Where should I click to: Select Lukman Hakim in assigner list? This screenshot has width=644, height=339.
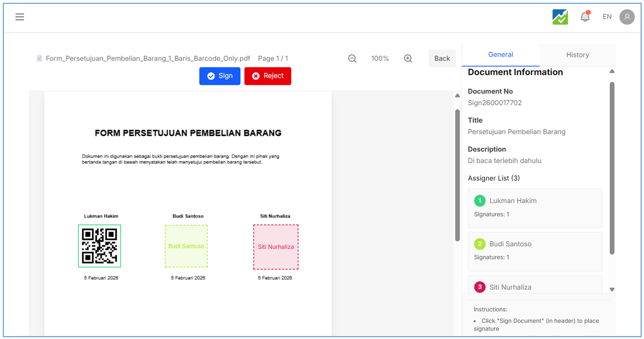[535, 208]
